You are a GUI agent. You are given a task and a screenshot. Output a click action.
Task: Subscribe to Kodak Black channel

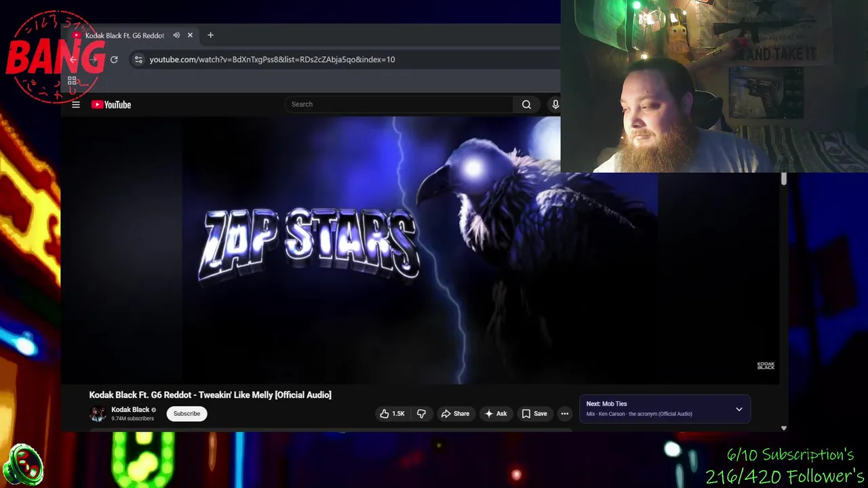point(186,413)
